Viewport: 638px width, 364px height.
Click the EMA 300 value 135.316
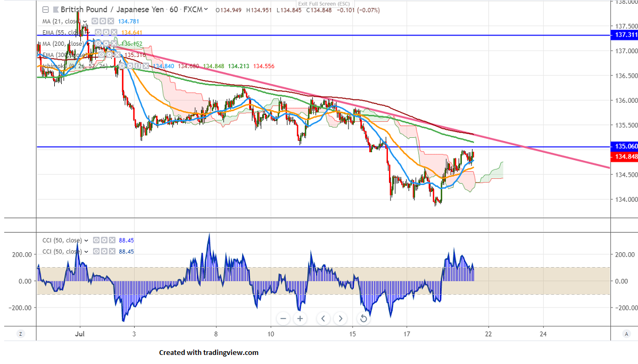[135, 55]
